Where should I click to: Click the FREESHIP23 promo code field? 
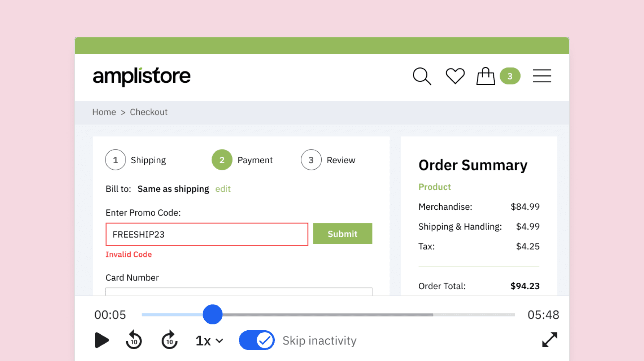point(206,234)
